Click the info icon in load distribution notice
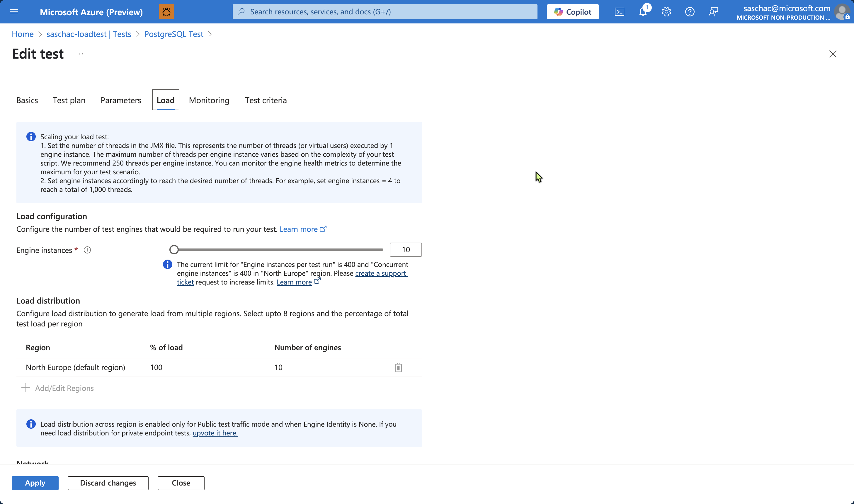Screen dimensions: 854x504 pos(31,424)
